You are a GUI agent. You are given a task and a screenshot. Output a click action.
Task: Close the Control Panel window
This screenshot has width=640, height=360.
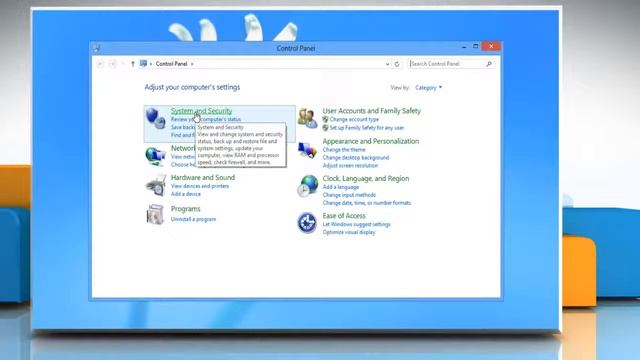tap(491, 47)
